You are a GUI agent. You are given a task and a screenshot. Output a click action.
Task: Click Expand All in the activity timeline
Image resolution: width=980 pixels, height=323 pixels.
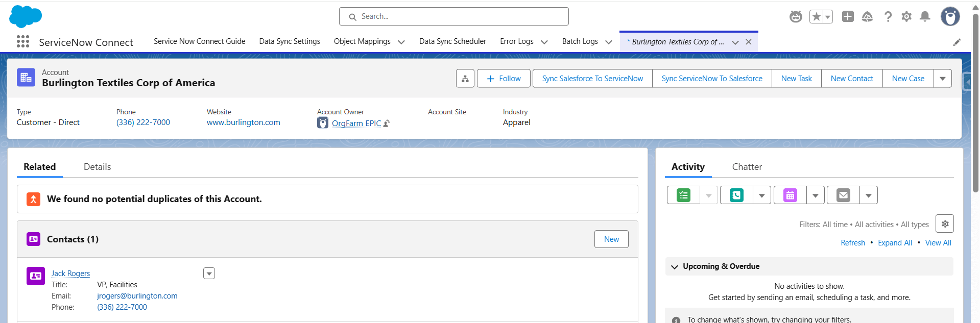pyautogui.click(x=895, y=243)
